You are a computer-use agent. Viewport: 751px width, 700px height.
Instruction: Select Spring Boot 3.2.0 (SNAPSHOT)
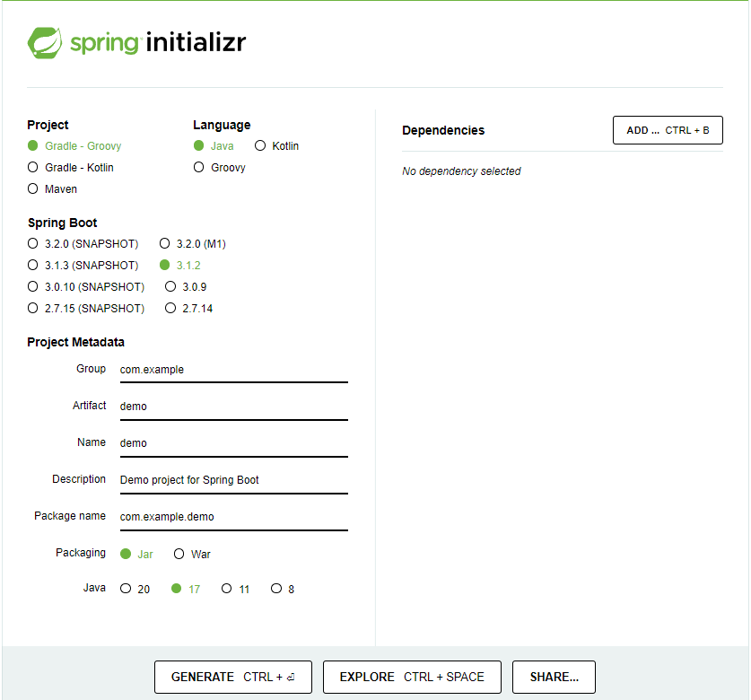83,243
